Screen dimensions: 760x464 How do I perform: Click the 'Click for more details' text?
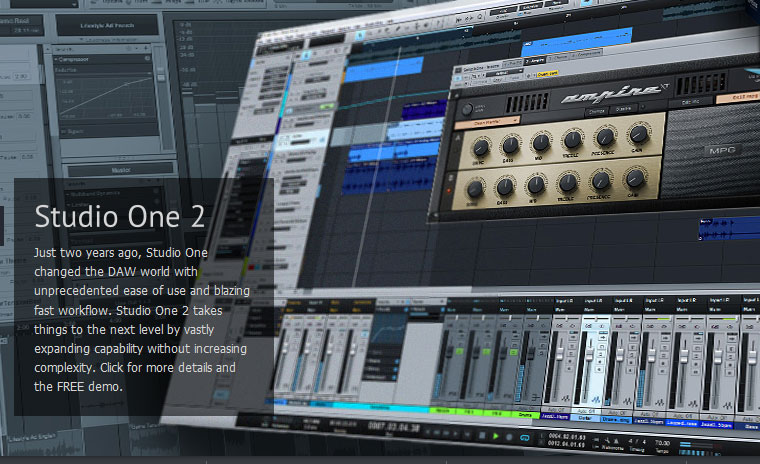coord(157,368)
